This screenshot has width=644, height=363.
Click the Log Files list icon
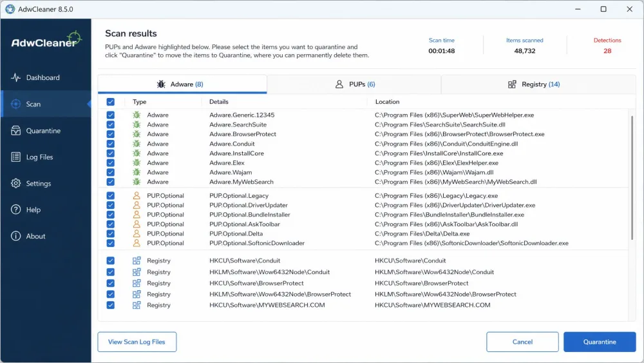[15, 157]
